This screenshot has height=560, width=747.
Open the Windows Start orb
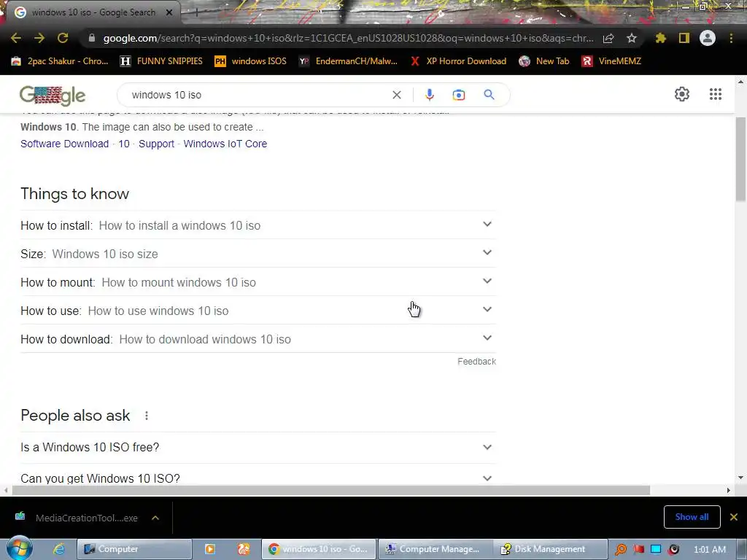[x=19, y=548]
